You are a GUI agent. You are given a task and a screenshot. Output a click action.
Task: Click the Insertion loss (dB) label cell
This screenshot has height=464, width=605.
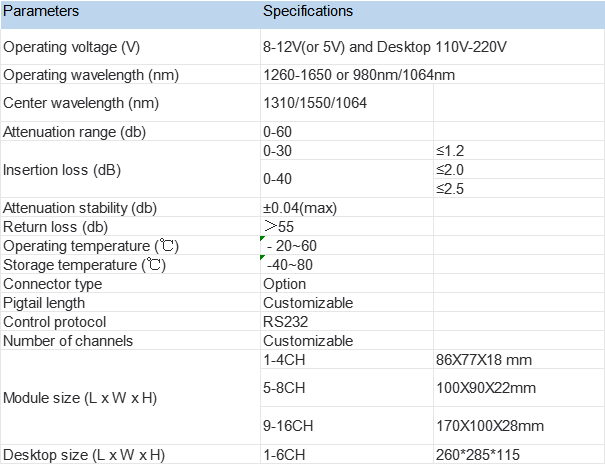tap(128, 170)
